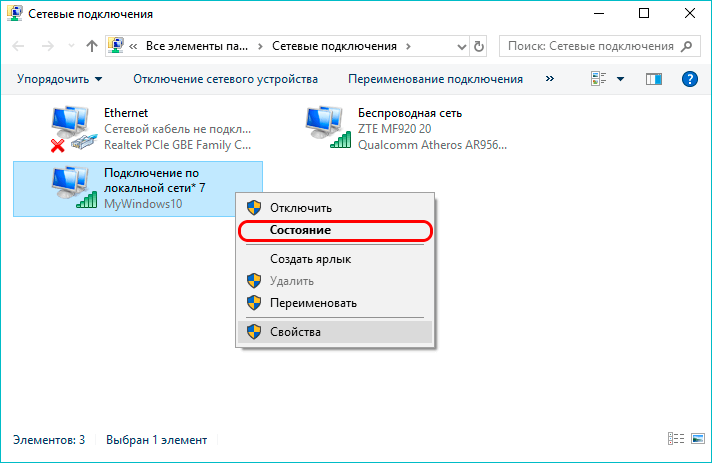Click the "Qualcomm Atheros AR956..." adapter text
This screenshot has height=463, width=712.
432,145
